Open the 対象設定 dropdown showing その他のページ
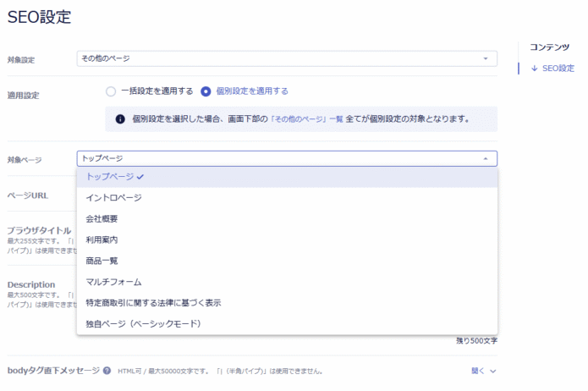Screen dimensions: 588x391 coord(286,58)
